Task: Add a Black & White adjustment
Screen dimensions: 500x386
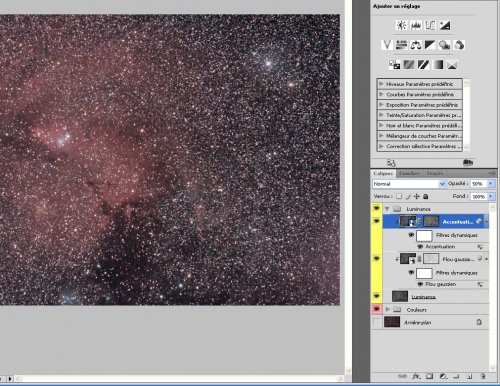Action: [x=430, y=45]
